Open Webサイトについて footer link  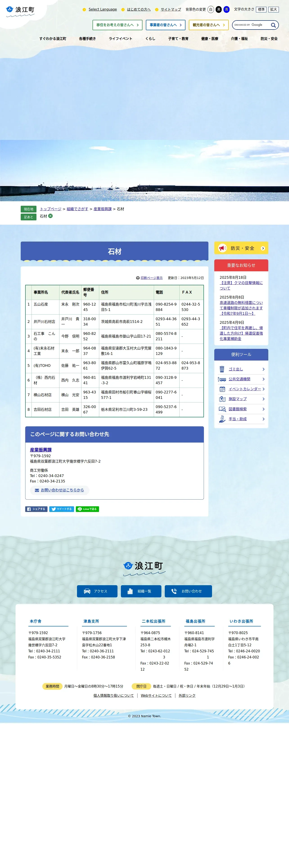coord(156,695)
